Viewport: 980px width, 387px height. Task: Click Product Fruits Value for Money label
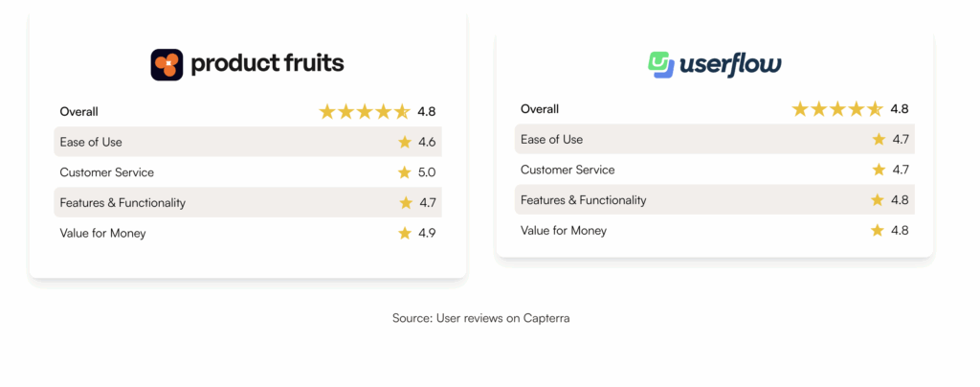pos(102,233)
